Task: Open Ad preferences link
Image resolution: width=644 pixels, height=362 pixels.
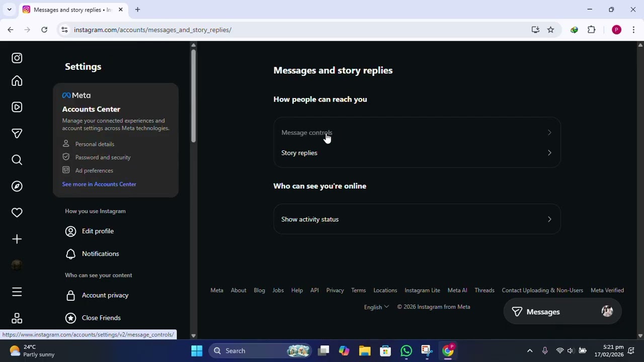Action: [94, 170]
